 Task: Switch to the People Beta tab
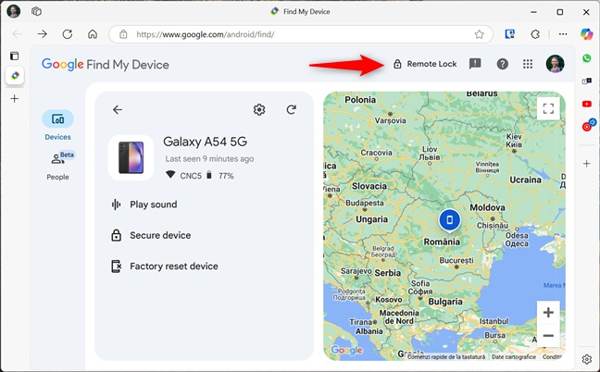pos(59,166)
